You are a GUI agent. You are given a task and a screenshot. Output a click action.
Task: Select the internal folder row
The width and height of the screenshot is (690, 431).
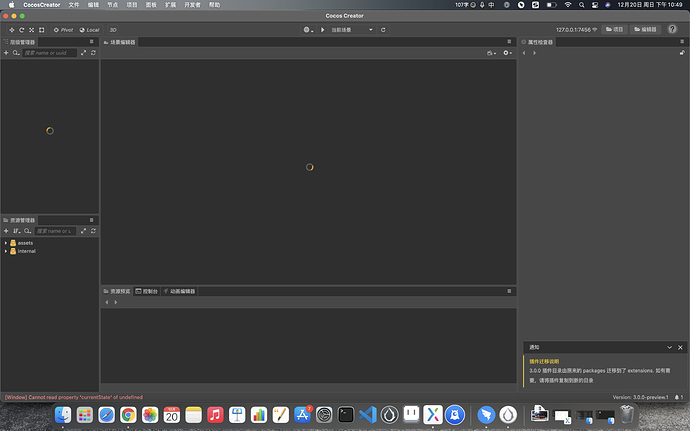[50, 251]
